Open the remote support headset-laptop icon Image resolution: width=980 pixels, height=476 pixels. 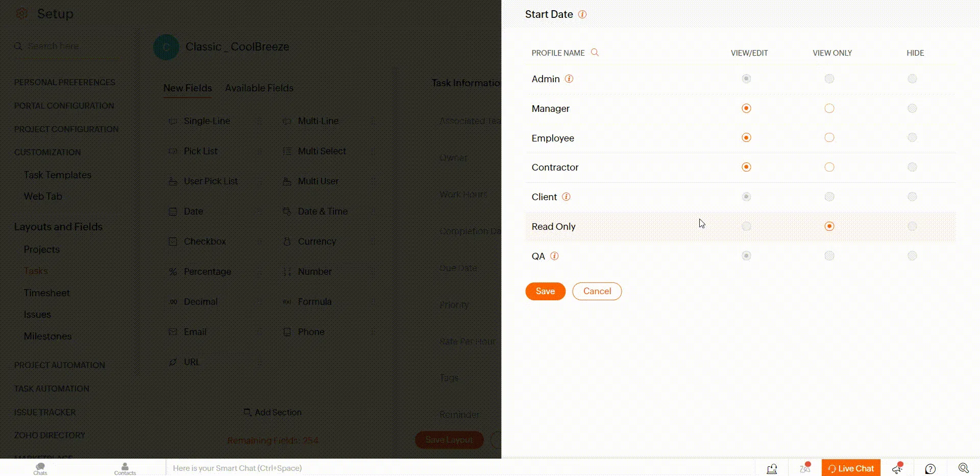pos(772,468)
